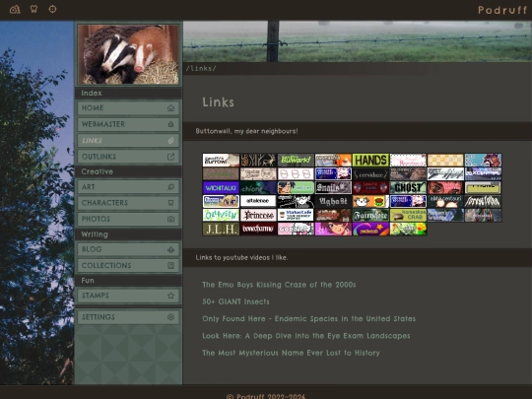Open the PHOTOS page
This screenshot has height=399, width=532.
tap(128, 219)
